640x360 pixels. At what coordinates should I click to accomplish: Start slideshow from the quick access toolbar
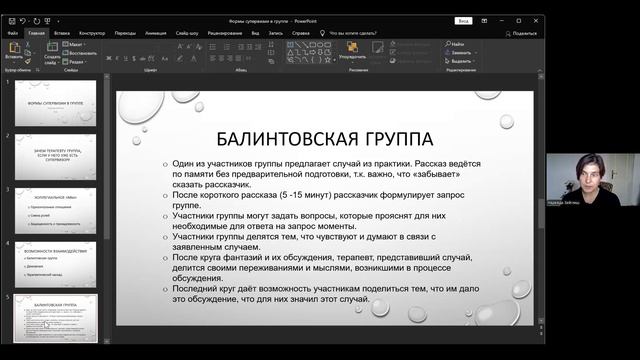(48, 21)
